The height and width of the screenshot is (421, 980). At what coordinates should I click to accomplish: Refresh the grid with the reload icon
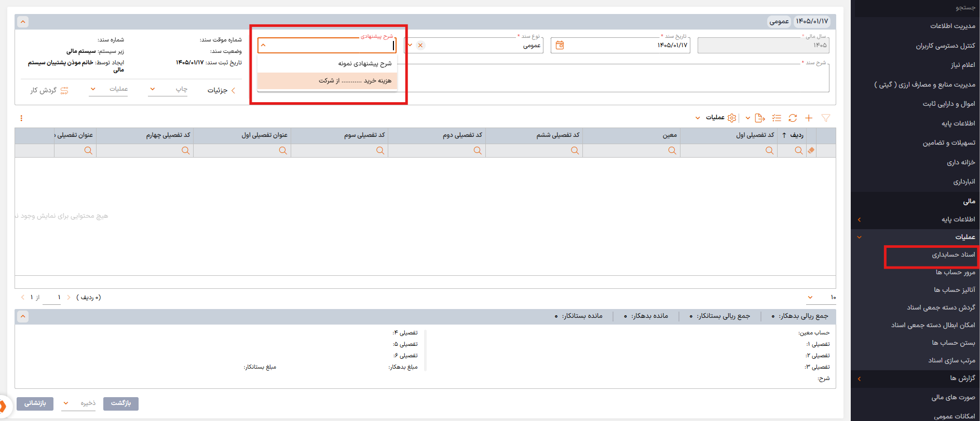tap(793, 118)
